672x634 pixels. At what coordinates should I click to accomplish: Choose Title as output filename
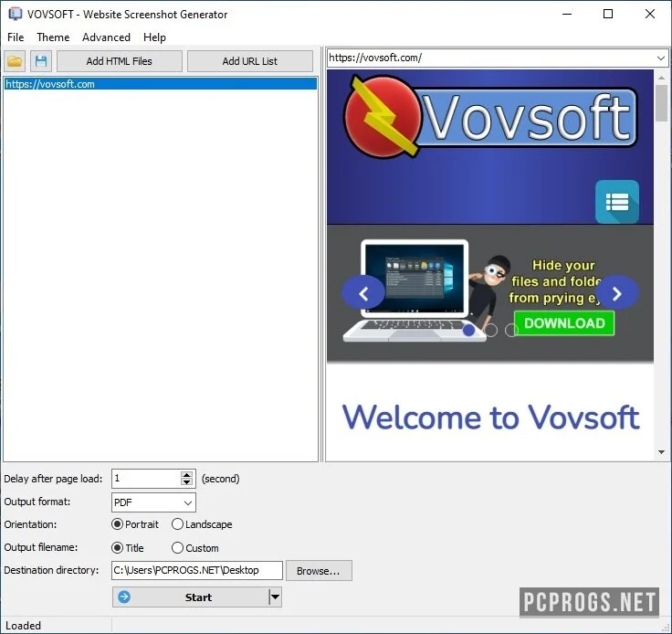[x=127, y=548]
